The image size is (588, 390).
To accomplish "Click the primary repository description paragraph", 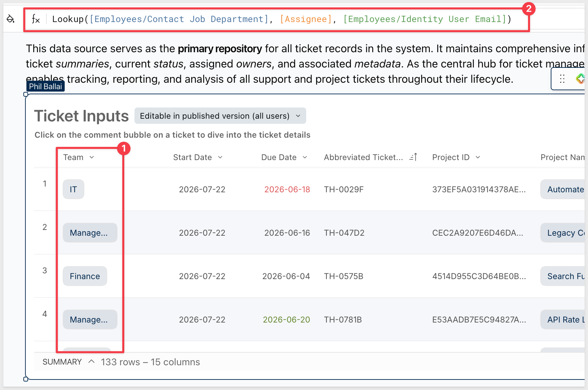I will pyautogui.click(x=305, y=64).
